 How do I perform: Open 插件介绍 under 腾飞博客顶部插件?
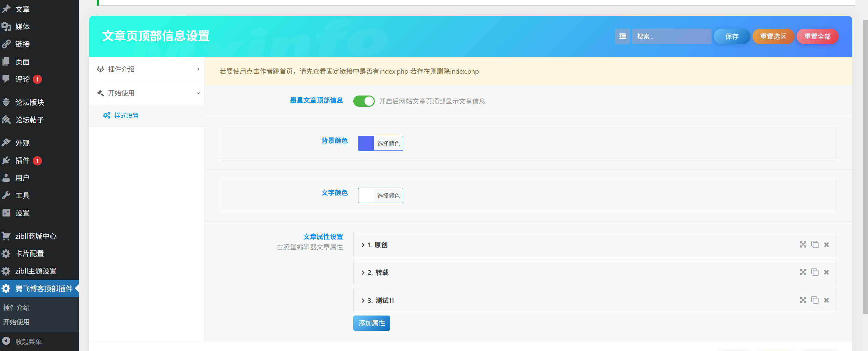pyautogui.click(x=16, y=307)
